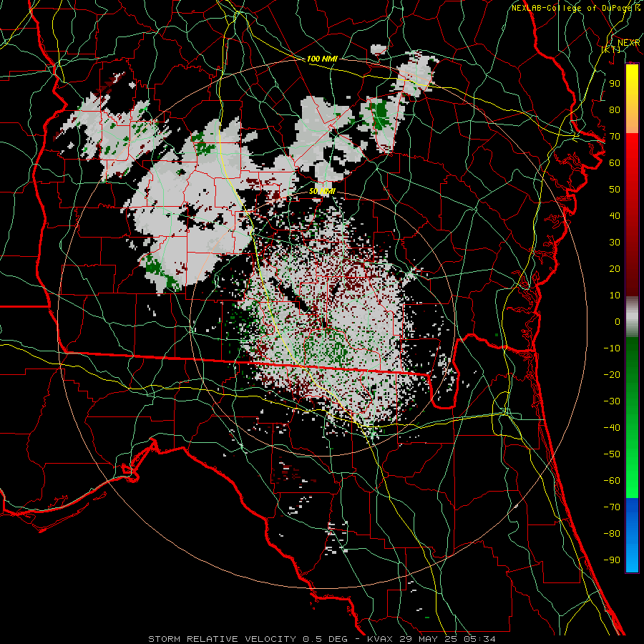
Task: Click the -60 value on velocity scale
Action: 612,481
